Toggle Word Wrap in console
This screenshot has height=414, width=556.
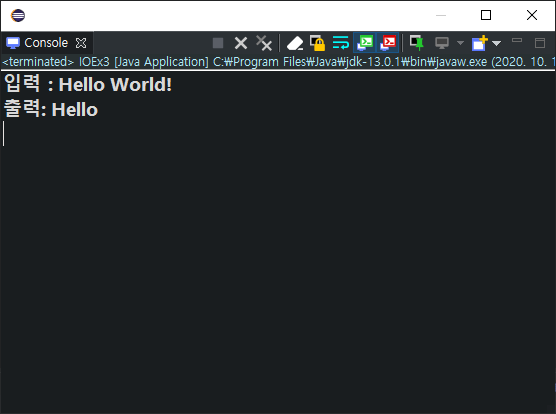click(x=341, y=43)
